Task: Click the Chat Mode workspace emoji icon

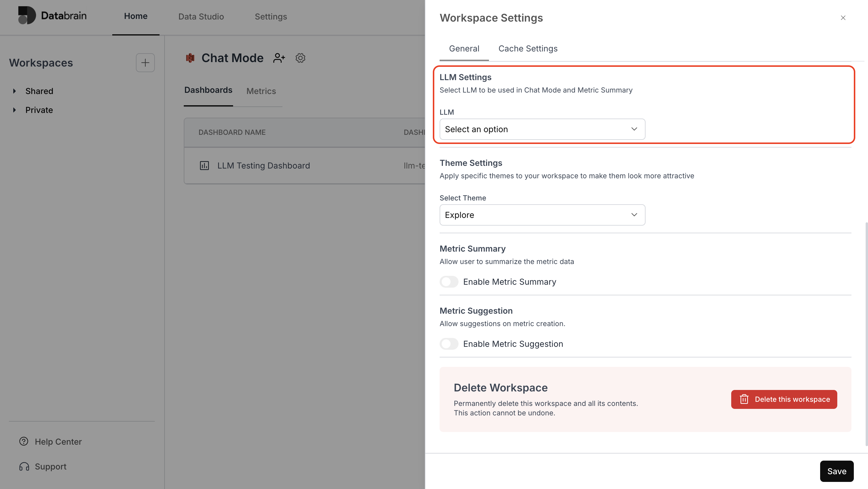Action: 190,58
